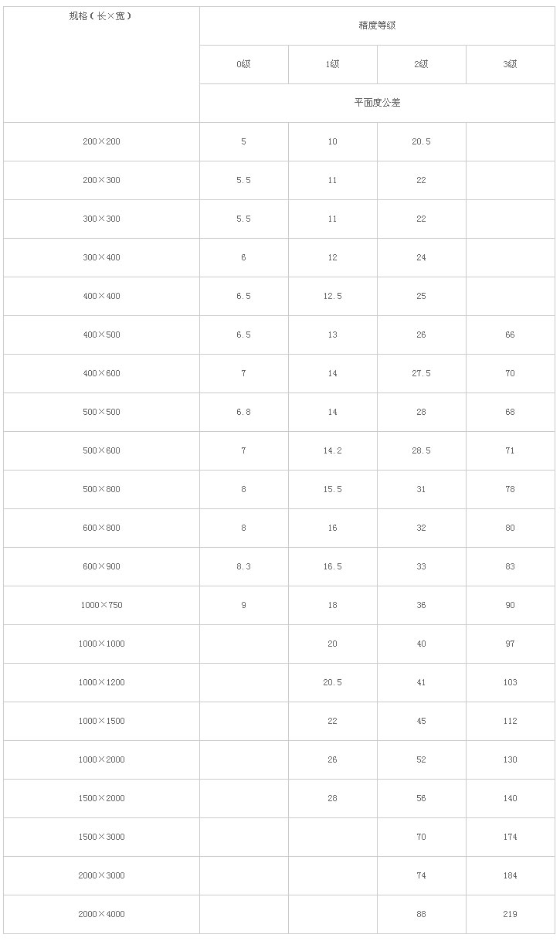Click the 规格（长×宽） header cell
Screen dimensions: 560x948
[x=101, y=65]
